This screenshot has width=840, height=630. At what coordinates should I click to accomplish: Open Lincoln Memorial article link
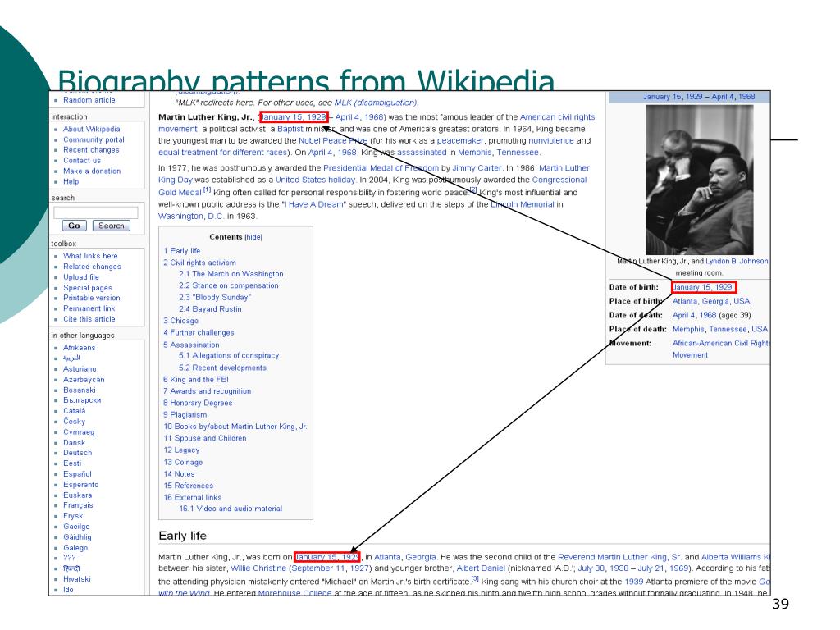tap(523, 204)
